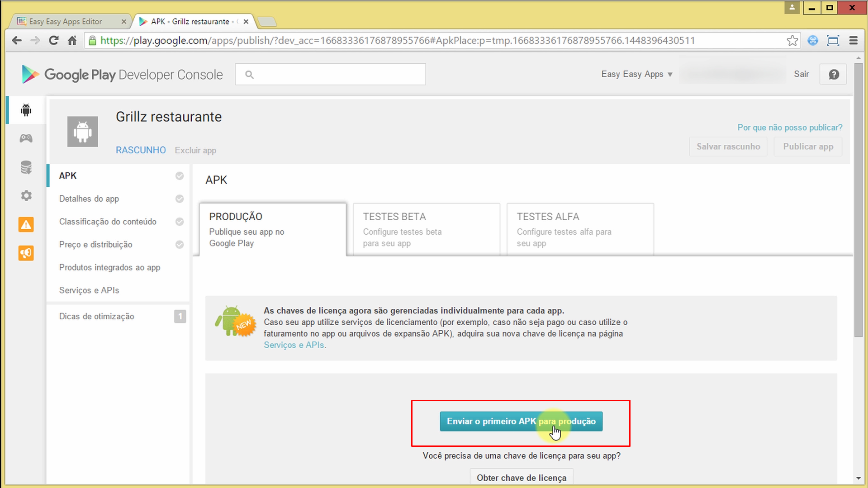Click Enviar o primeiro APK para produção
Screen dimensions: 868x488
[x=521, y=421]
